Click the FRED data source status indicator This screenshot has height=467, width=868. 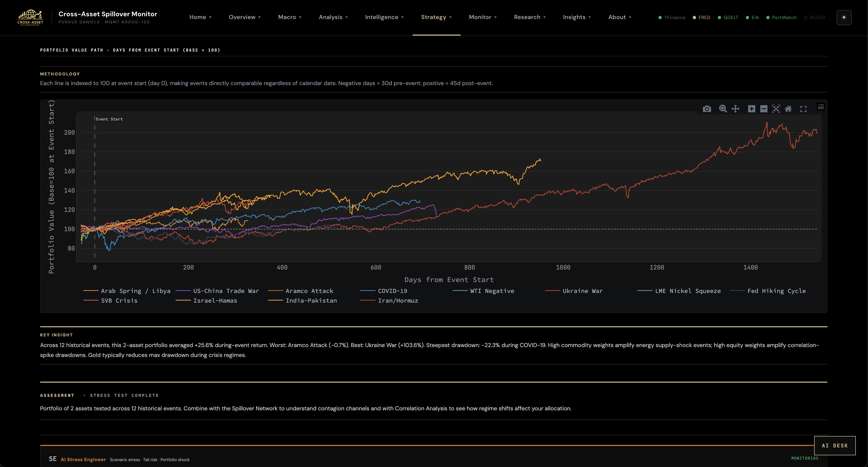[702, 18]
